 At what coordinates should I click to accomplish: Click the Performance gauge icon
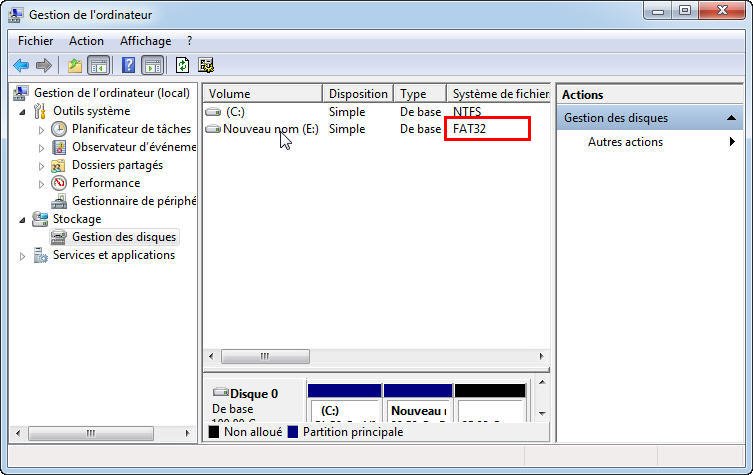(x=59, y=183)
